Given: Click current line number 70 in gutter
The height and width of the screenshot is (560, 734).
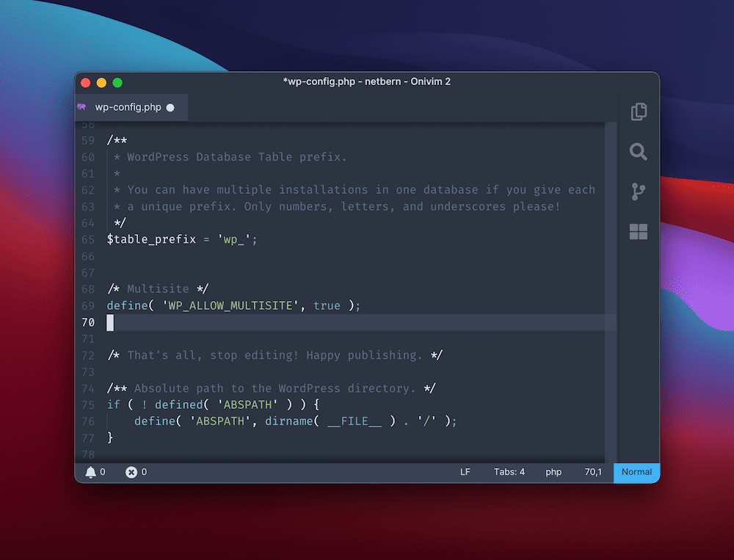Looking at the screenshot, I should [88, 322].
